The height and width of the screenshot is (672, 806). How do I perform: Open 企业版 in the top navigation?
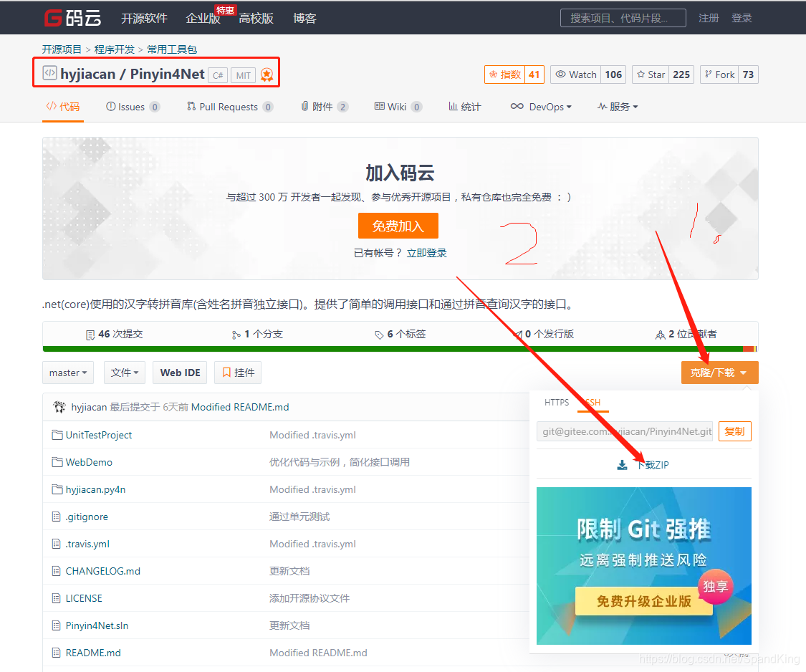[x=203, y=19]
